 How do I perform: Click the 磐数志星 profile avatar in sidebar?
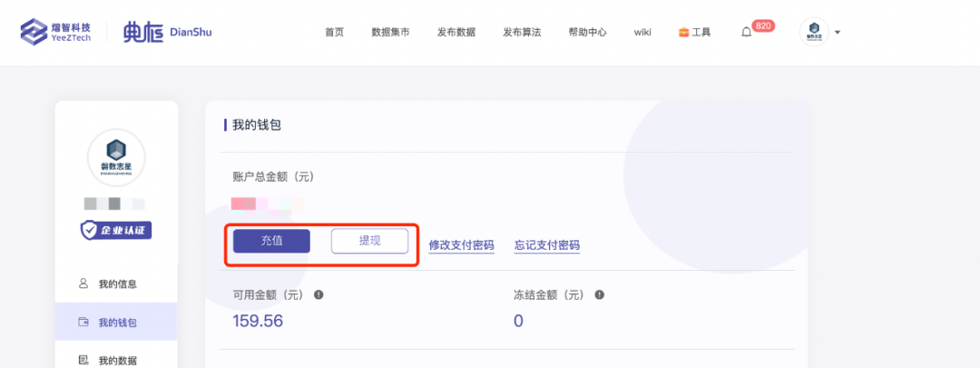pos(116,158)
